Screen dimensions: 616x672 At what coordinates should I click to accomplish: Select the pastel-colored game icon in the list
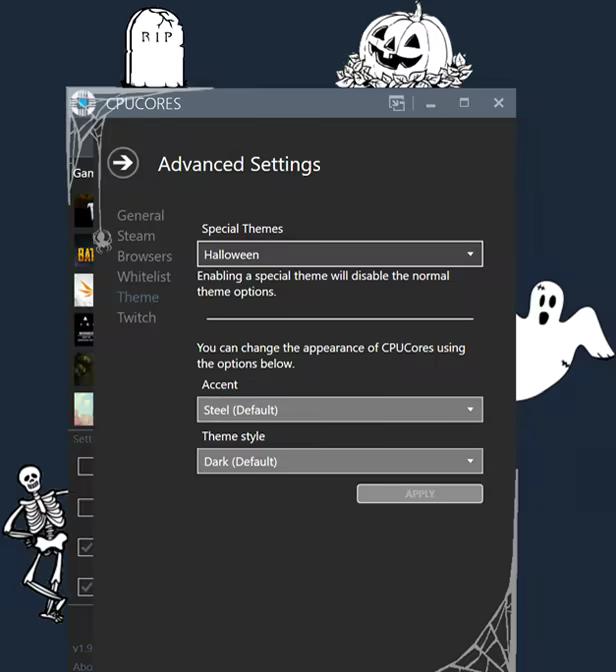coord(85,409)
